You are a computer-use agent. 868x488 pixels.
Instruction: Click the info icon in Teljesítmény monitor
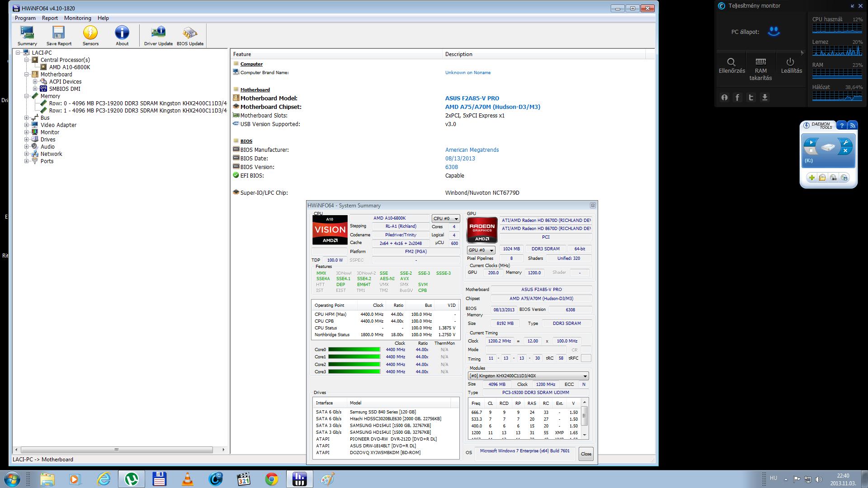point(725,97)
